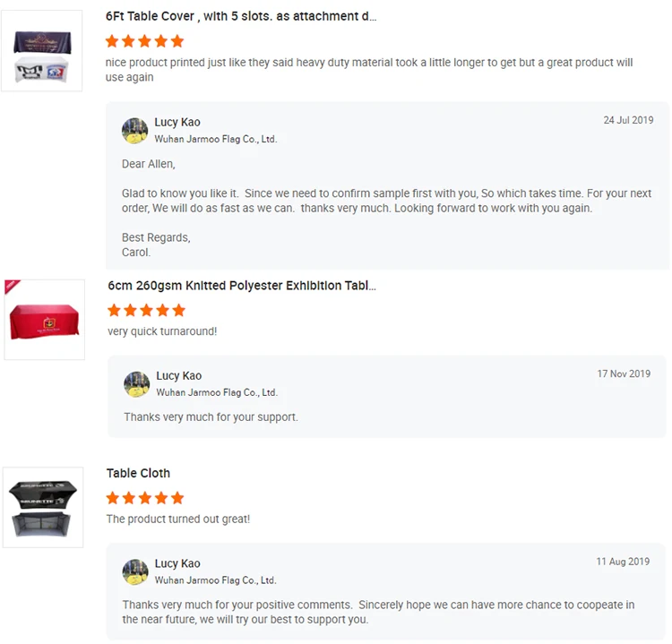Click the star rating under Table Cloth
672x644 pixels.
point(145,497)
